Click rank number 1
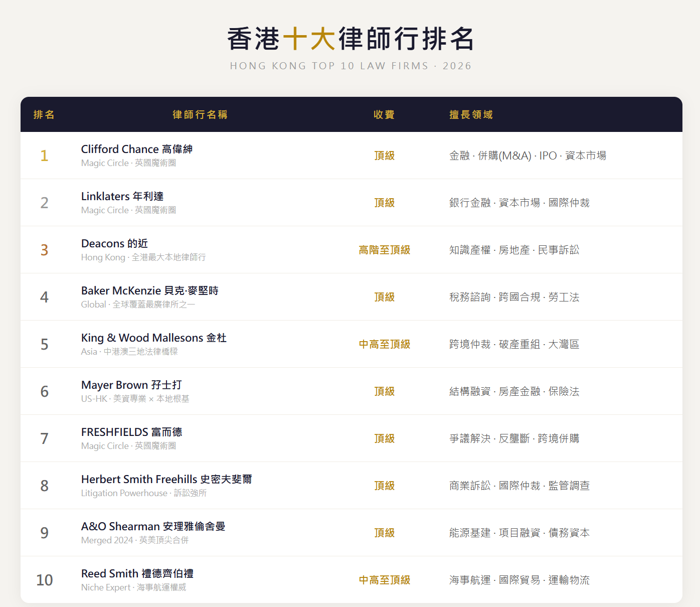This screenshot has height=607, width=700. (44, 156)
